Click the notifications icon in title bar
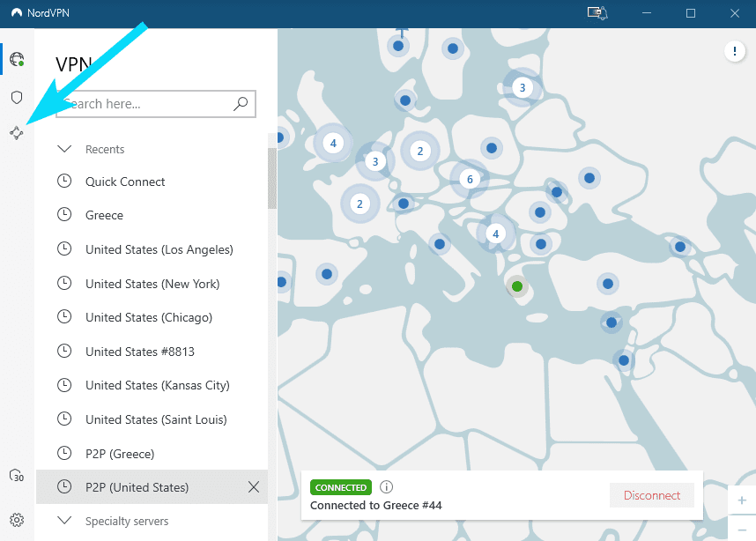 click(597, 13)
